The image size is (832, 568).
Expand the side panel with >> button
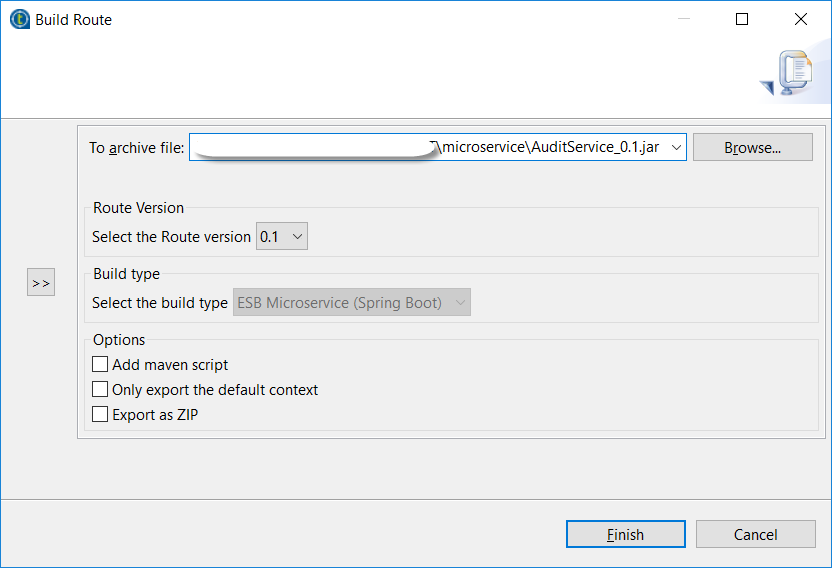[40, 283]
